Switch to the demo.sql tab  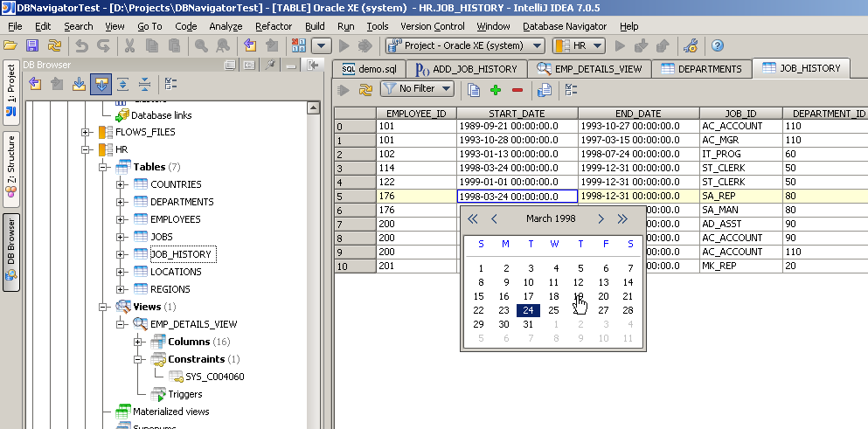click(x=369, y=69)
